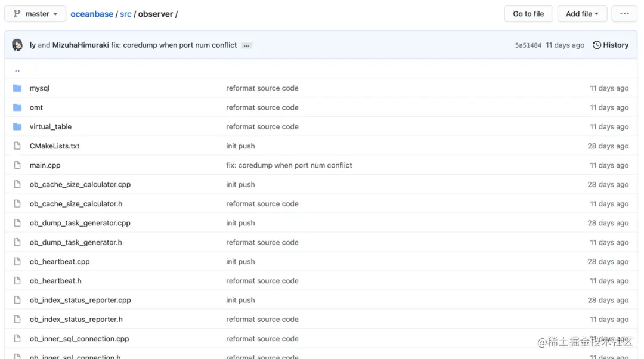The height and width of the screenshot is (359, 644).
Task: Open main.cpp row commit message 'fix: coredump when port num conflict'
Action: click(x=289, y=165)
